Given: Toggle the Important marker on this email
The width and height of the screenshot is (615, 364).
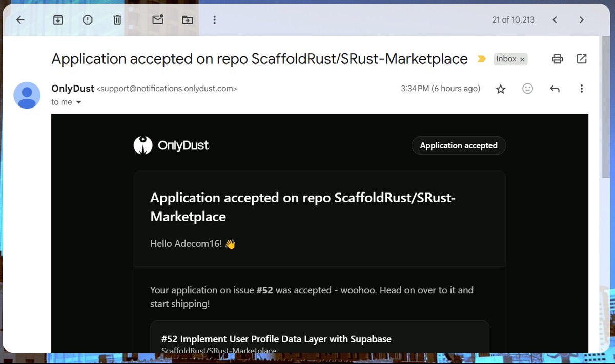Looking at the screenshot, I should click(x=481, y=59).
